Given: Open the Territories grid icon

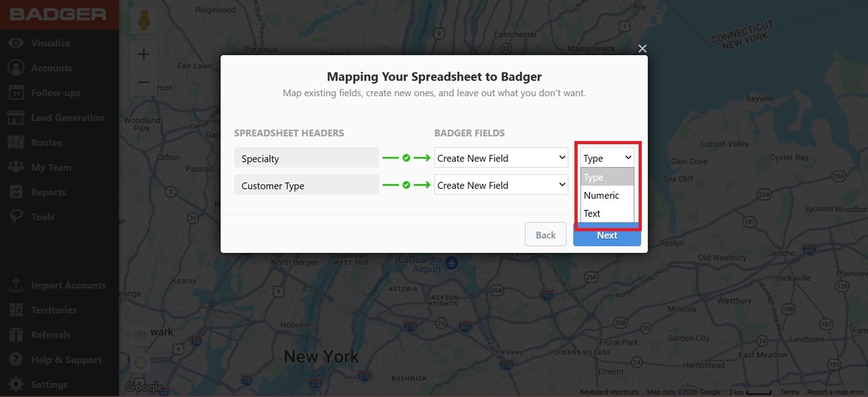Looking at the screenshot, I should (x=16, y=310).
